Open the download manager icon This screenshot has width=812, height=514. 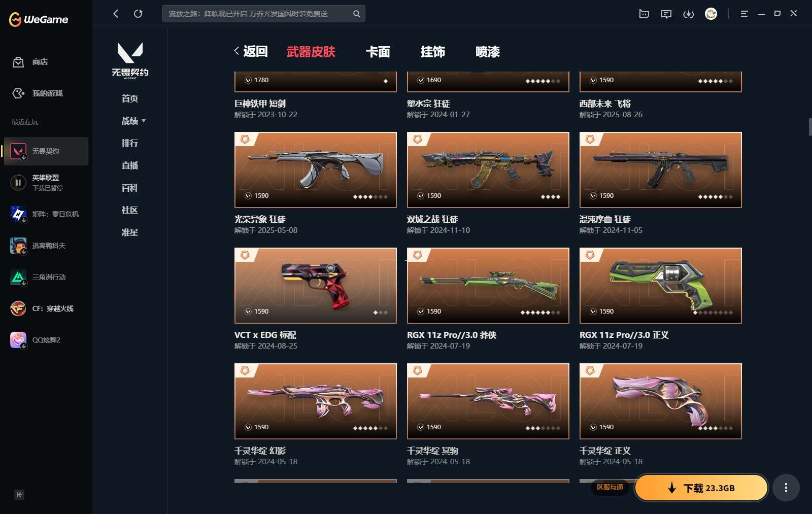[x=688, y=14]
